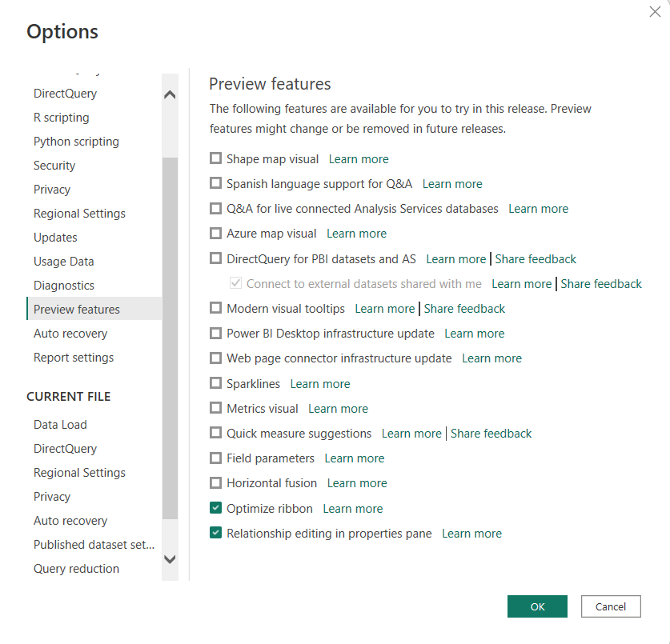This screenshot has height=644, width=670.
Task: Uncheck the Optimize ribbon checkbox
Action: pyautogui.click(x=215, y=508)
